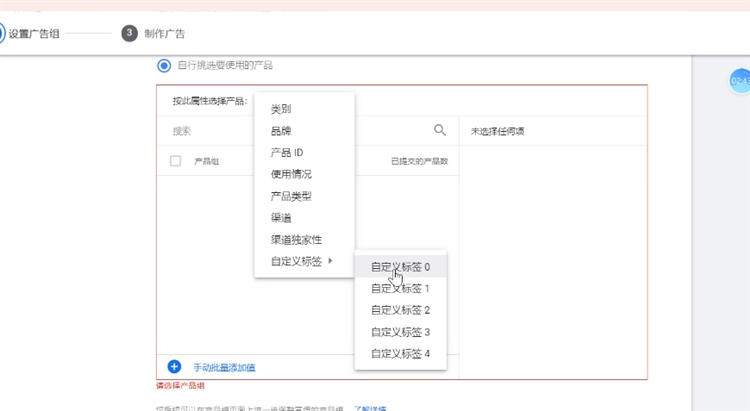The height and width of the screenshot is (411, 750).
Task: Select 产品 ID in the attribute menu
Action: tap(286, 153)
